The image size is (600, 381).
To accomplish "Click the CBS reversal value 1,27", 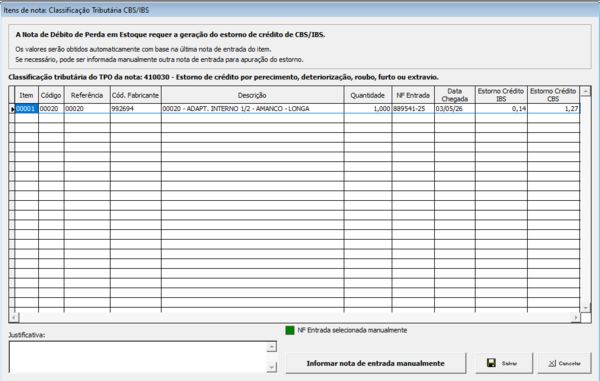I will (553, 109).
